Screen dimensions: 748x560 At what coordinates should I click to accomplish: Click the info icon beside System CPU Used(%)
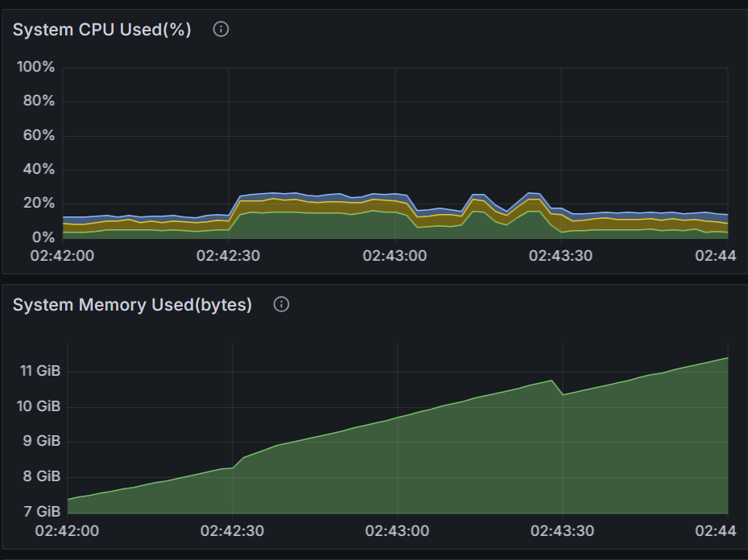coord(221,30)
